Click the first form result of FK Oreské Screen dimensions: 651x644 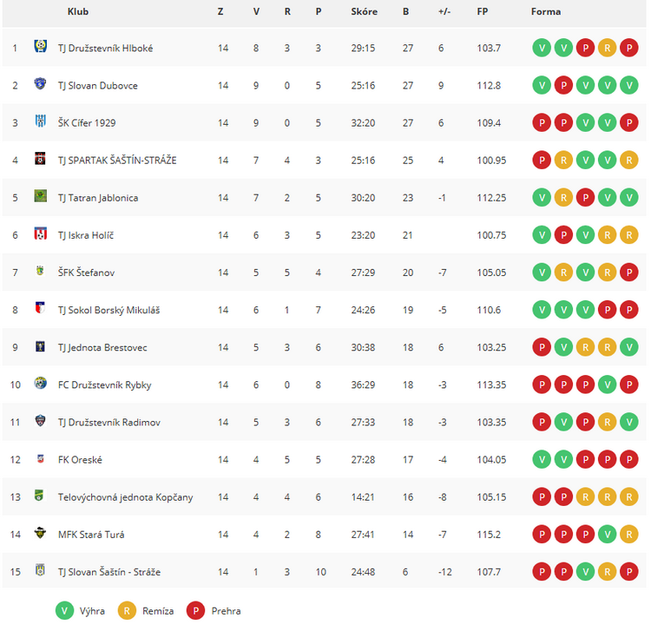point(542,460)
